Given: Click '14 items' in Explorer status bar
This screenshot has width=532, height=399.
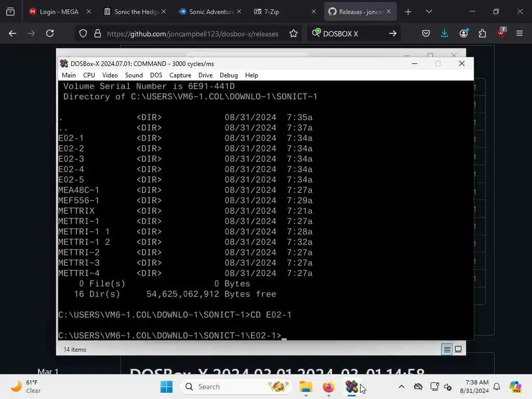Looking at the screenshot, I should (x=75, y=350).
